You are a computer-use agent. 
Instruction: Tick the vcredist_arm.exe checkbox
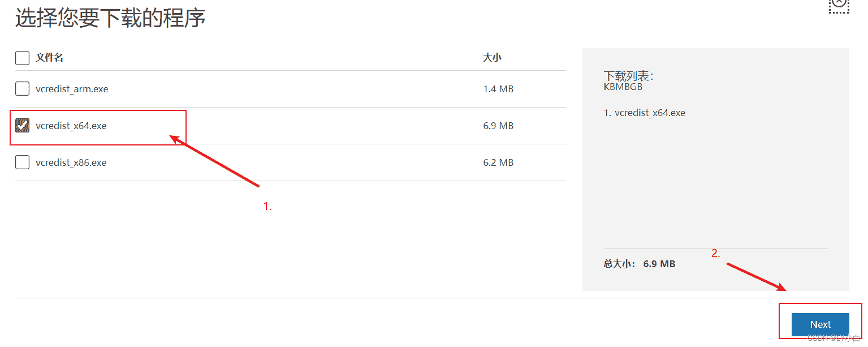tap(22, 89)
